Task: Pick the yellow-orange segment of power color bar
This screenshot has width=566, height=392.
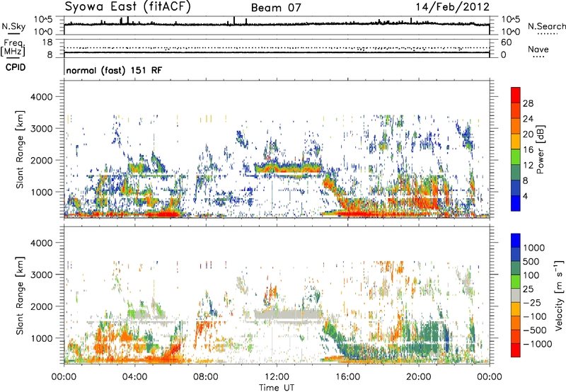Action: [x=516, y=142]
